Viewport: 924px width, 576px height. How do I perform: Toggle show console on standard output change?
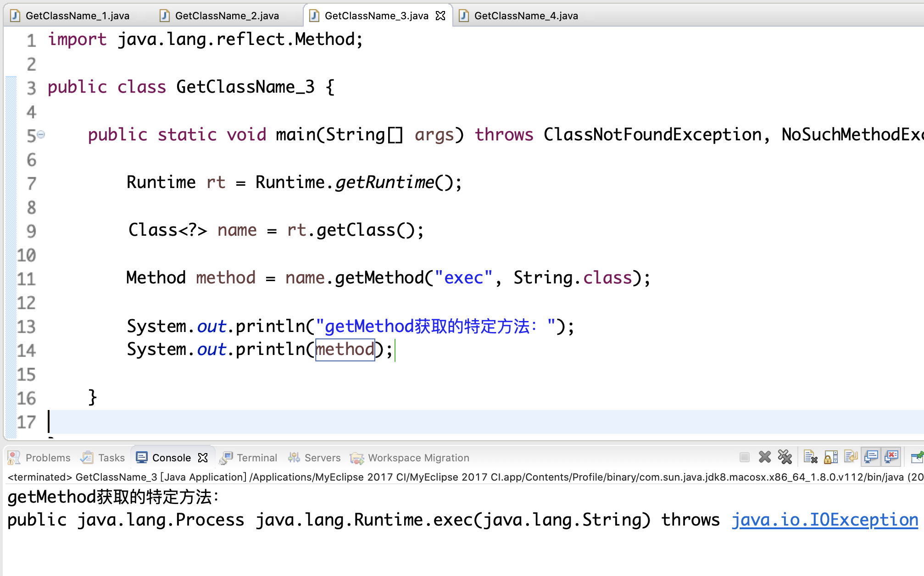(871, 457)
